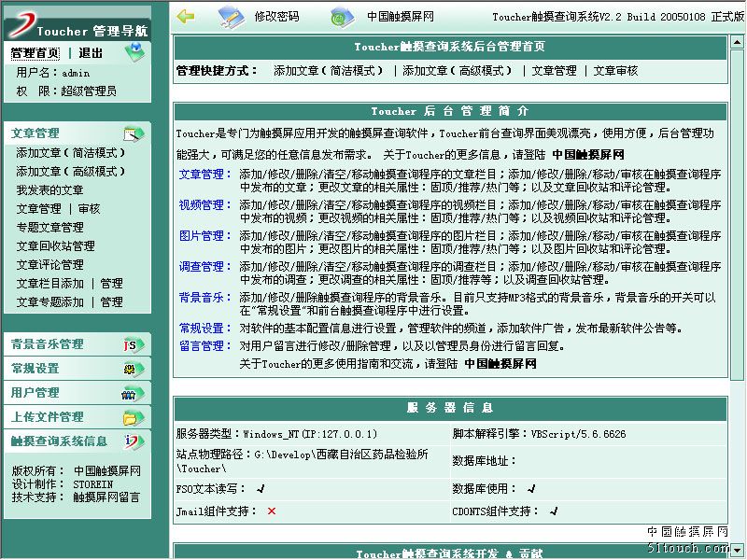This screenshot has width=747, height=560.
Task: Click the yellow back arrow icon
Action: [186, 16]
